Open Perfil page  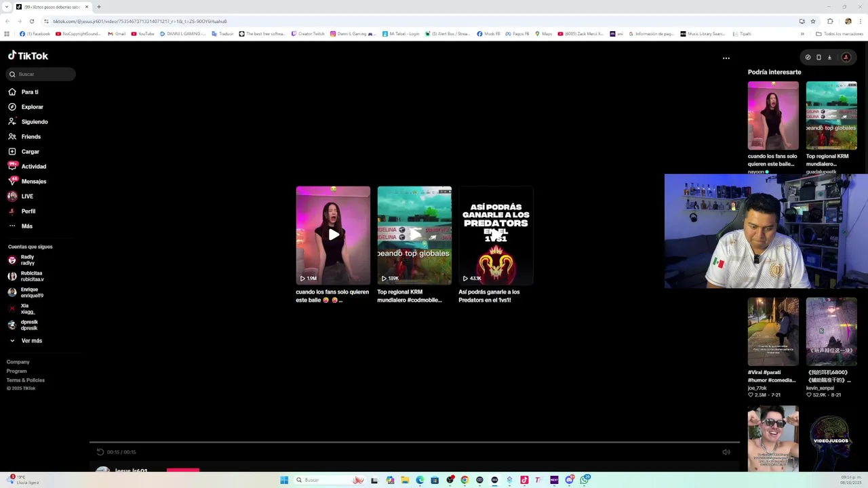[x=22, y=211]
